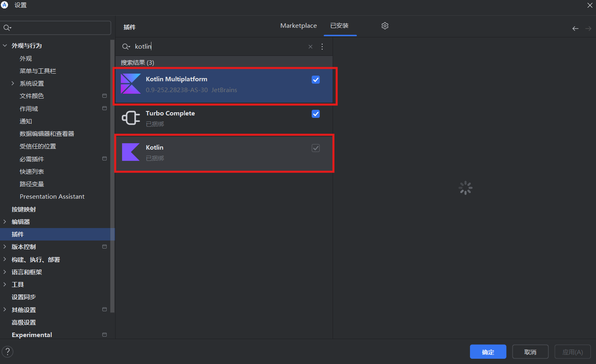
Task: Open help with the question mark icon
Action: click(7, 352)
